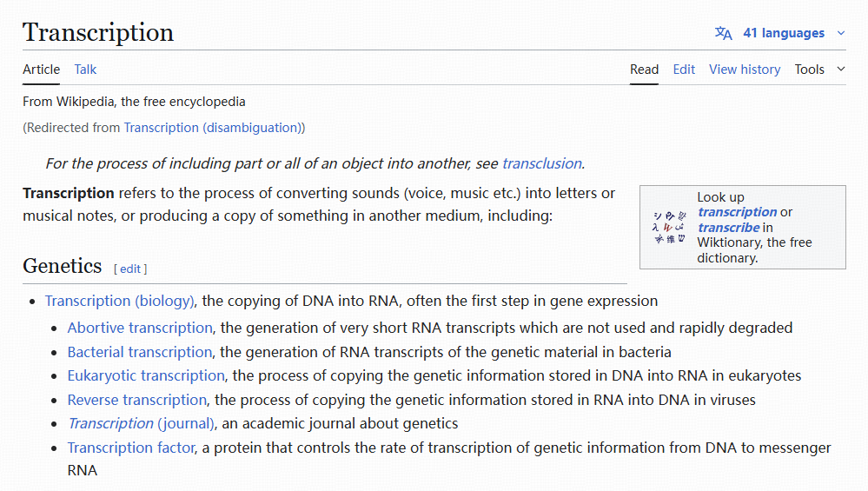
Task: Click the Wiktionary logo thumbnail
Action: (x=669, y=228)
